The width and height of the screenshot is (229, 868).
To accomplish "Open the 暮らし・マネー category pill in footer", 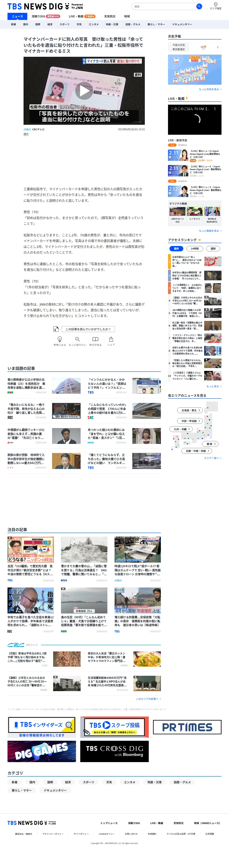I will pos(22,790).
